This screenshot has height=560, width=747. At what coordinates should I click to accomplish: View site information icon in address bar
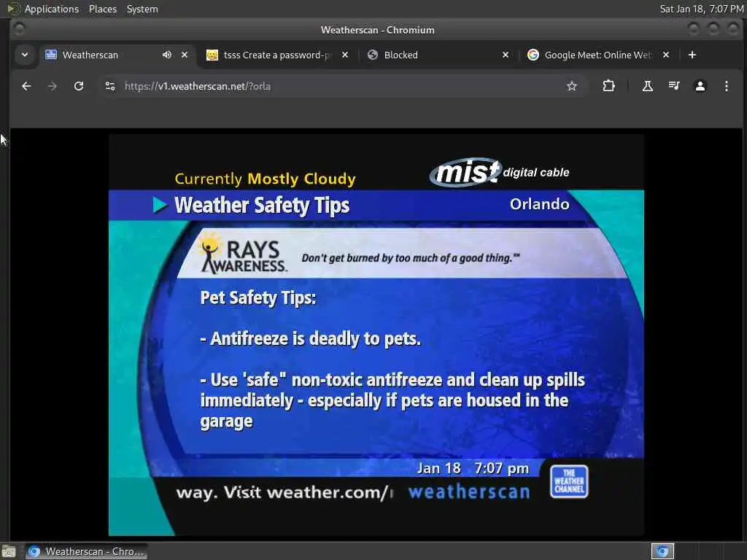[110, 86]
